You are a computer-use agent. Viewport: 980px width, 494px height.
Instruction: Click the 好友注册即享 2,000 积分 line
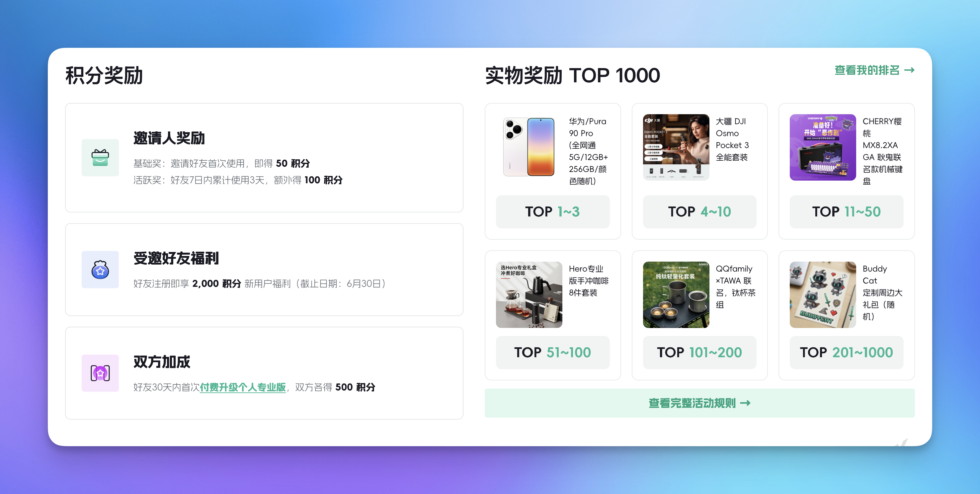click(260, 284)
